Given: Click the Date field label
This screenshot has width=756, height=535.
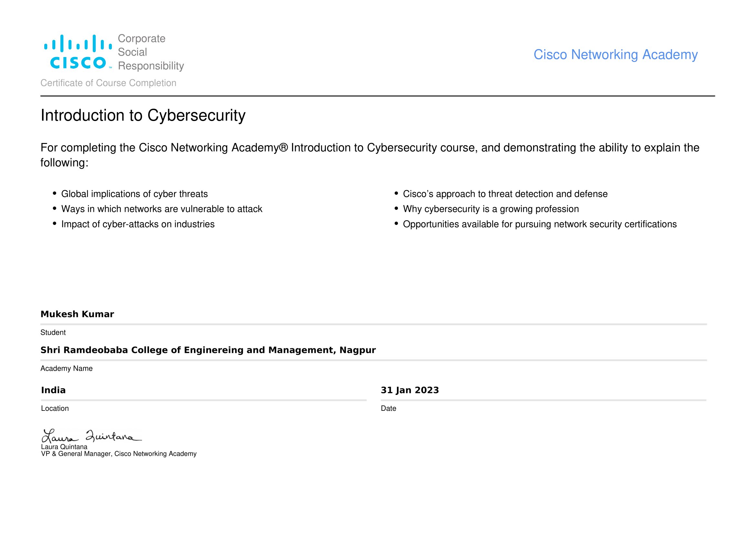Looking at the screenshot, I should pyautogui.click(x=388, y=409).
